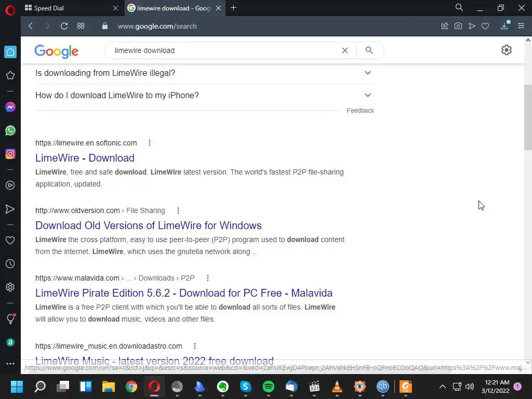Viewport: 532px width, 399px height.
Task: Open the volume speaker tray icon
Action: click(x=470, y=387)
